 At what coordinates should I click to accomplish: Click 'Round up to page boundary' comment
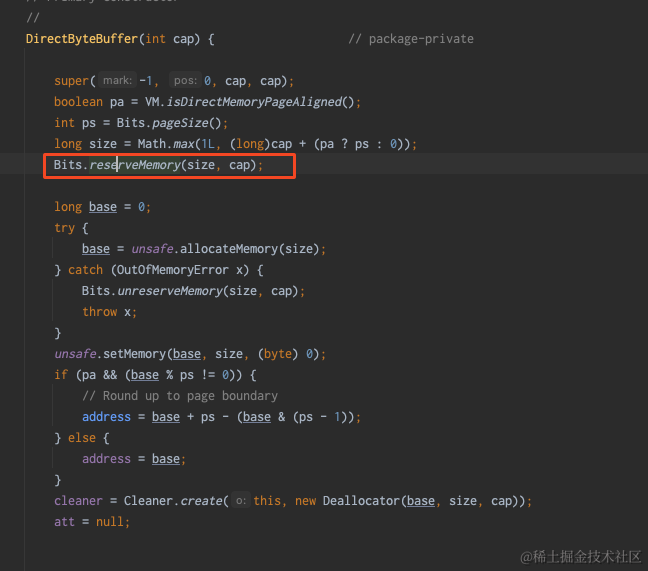click(x=180, y=396)
